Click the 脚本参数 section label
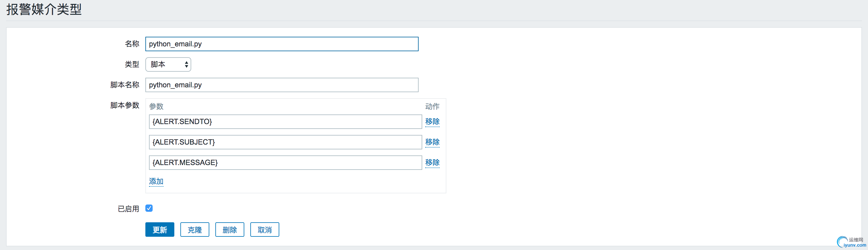The height and width of the screenshot is (250, 868). [125, 105]
